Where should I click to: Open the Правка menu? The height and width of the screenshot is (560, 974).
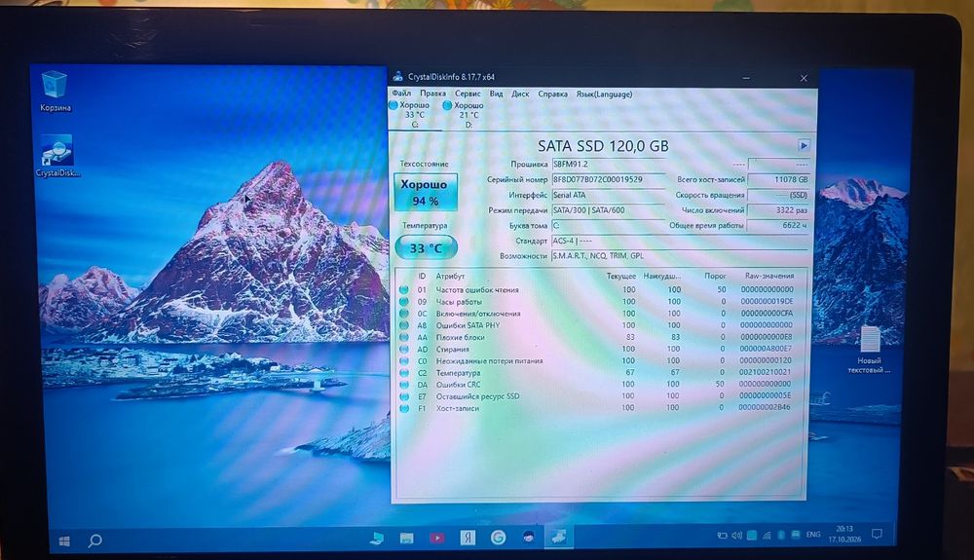pos(433,93)
